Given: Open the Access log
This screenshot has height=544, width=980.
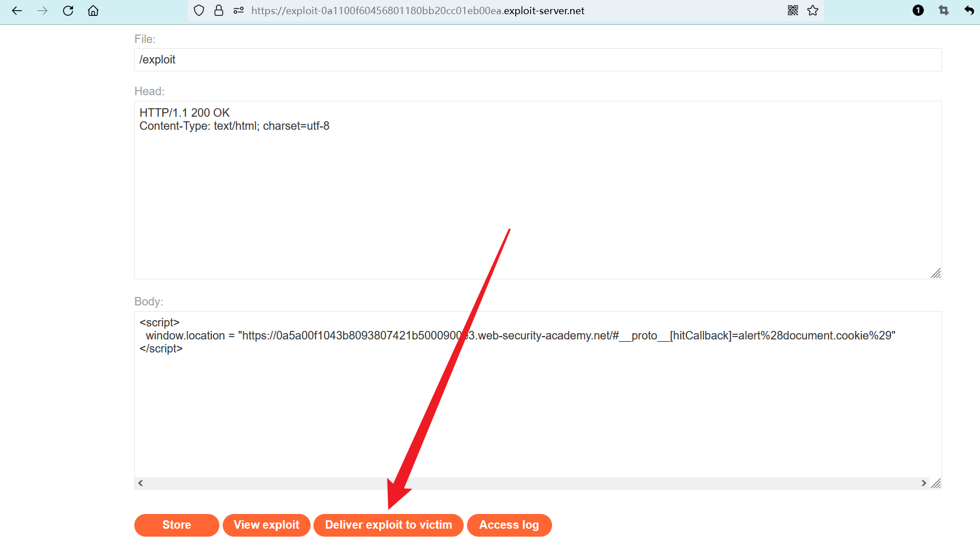Looking at the screenshot, I should pyautogui.click(x=509, y=525).
